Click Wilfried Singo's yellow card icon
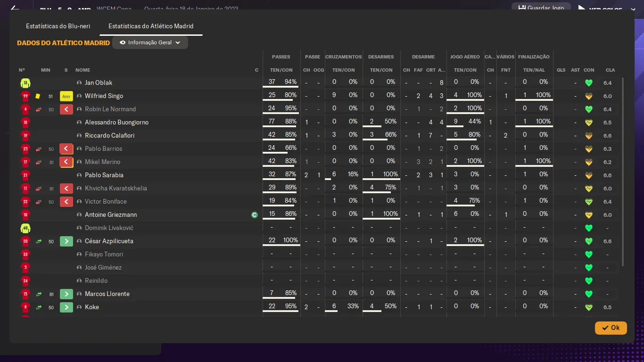Image resolution: width=644 pixels, height=362 pixels. coord(38,96)
